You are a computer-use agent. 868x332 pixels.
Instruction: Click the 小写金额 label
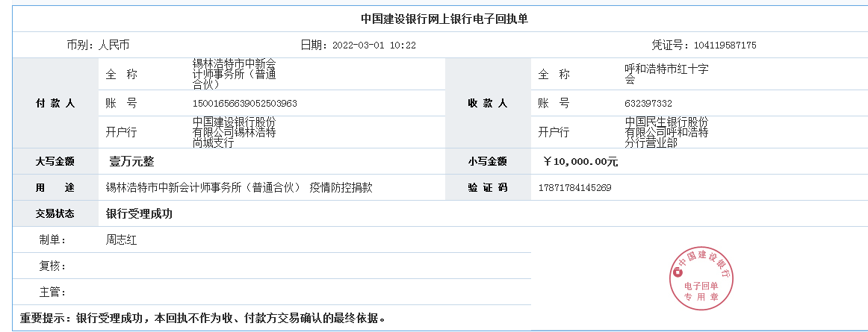coord(488,162)
